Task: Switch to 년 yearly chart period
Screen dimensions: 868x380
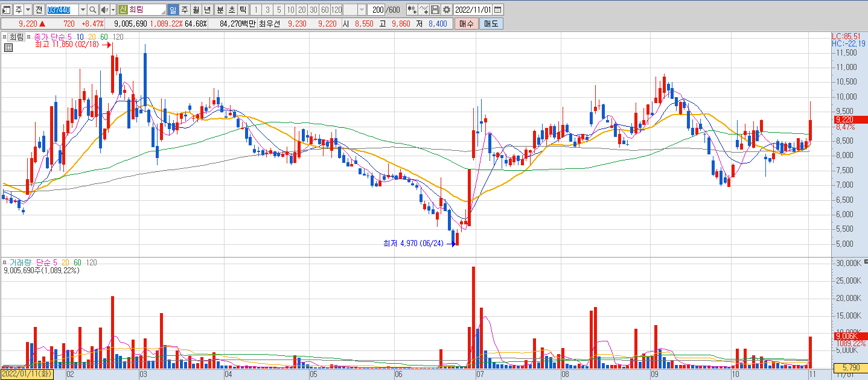Action: pyautogui.click(x=208, y=10)
